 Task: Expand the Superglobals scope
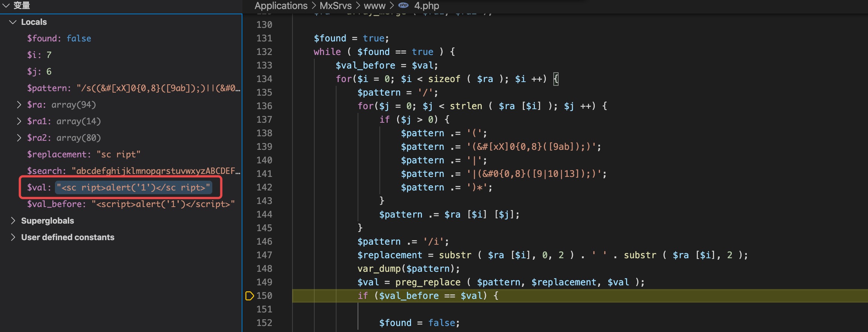[x=13, y=221]
